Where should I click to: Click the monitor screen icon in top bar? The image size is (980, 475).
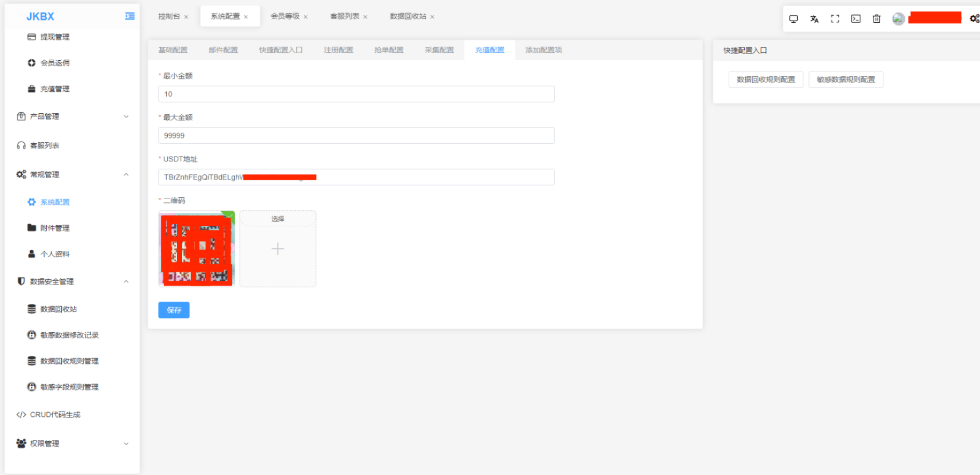pyautogui.click(x=794, y=19)
